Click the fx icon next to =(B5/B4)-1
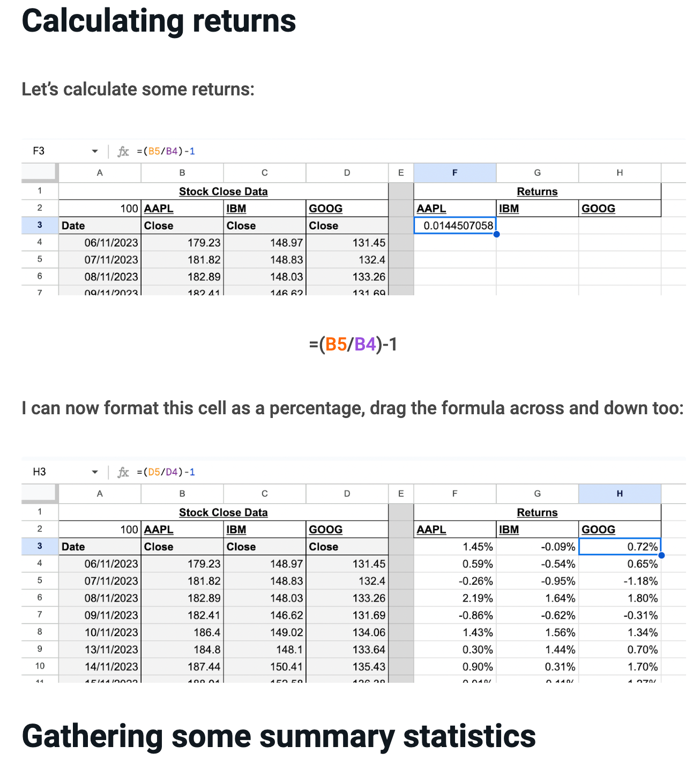Screen dimensions: 700x761 coord(123,151)
